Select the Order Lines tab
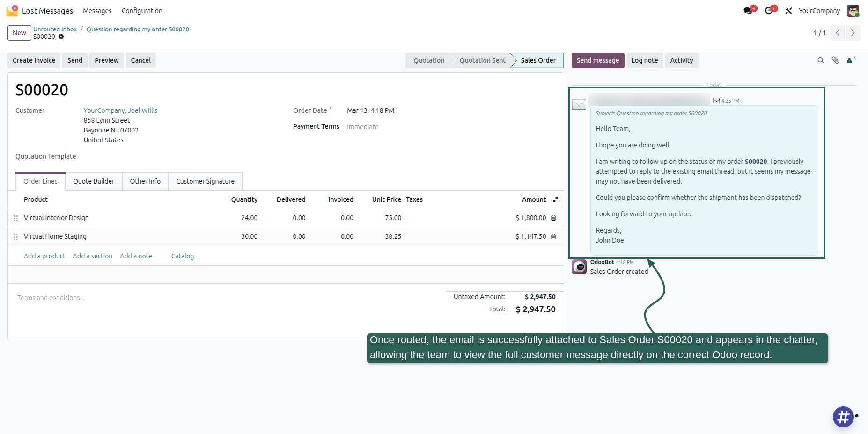The width and height of the screenshot is (868, 434). coord(40,181)
